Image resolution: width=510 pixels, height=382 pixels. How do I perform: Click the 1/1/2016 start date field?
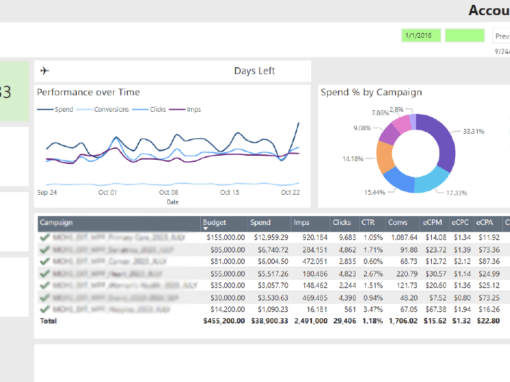coord(421,35)
